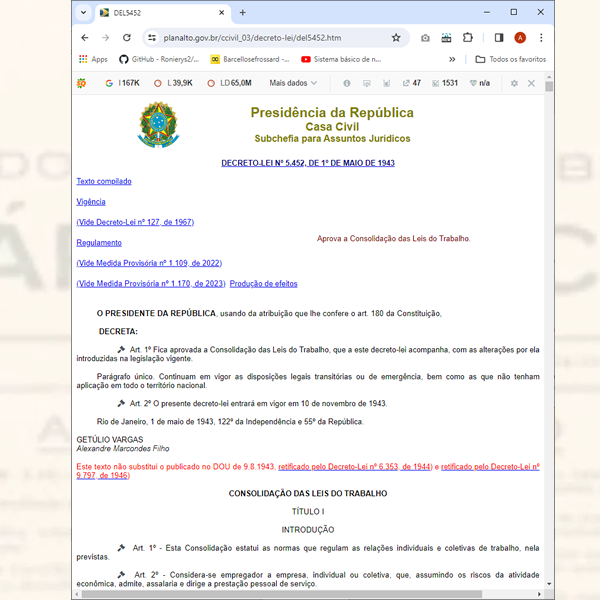This screenshot has height=600, width=600.
Task: Close the SEOquake bar
Action: [x=531, y=83]
